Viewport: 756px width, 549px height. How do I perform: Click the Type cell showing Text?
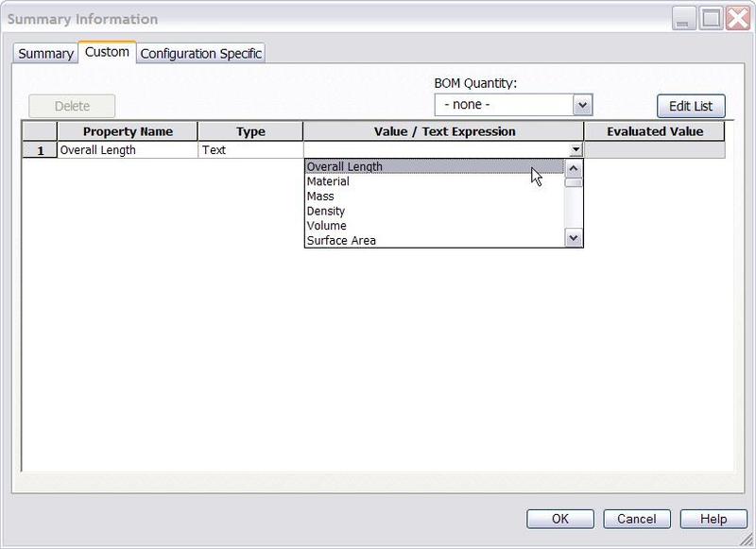(x=249, y=150)
